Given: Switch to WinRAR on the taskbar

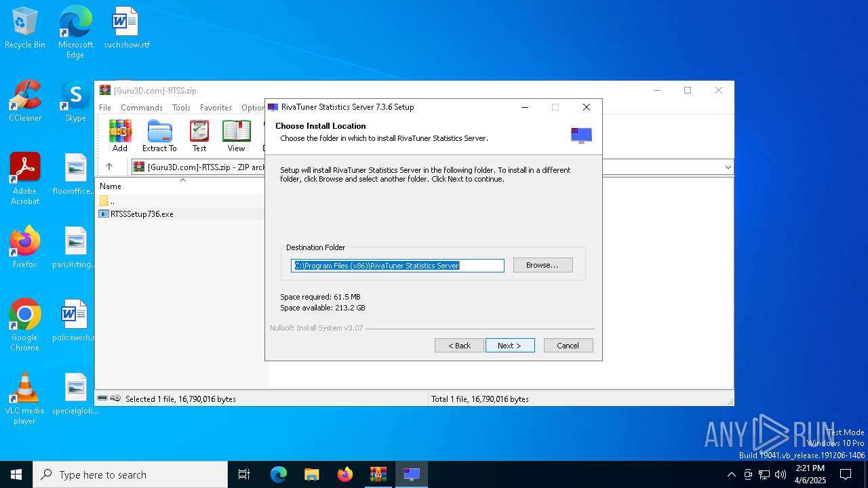Looking at the screenshot, I should tap(378, 474).
